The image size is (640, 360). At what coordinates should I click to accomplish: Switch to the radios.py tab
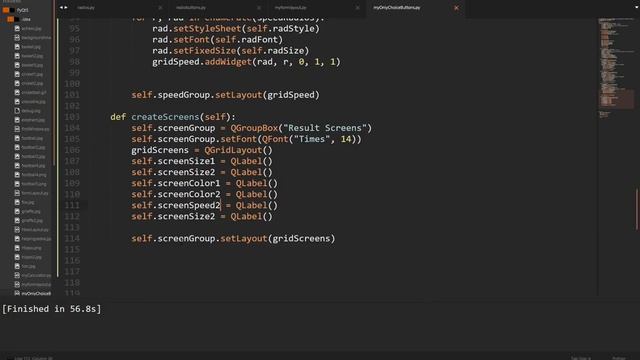pyautogui.click(x=86, y=8)
